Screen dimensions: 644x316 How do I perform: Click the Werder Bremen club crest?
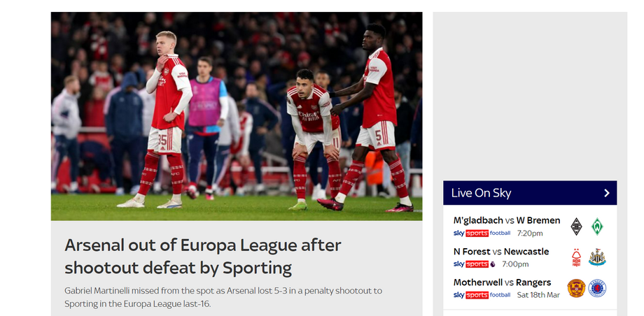(597, 227)
